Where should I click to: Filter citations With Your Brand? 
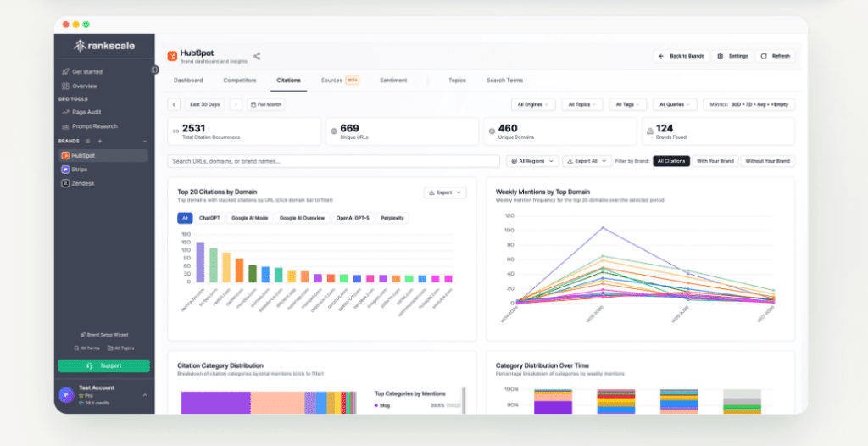[x=715, y=161]
